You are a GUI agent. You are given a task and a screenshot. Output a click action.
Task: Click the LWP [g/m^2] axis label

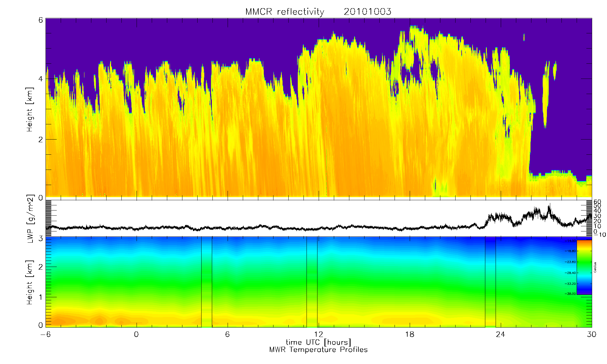point(30,218)
